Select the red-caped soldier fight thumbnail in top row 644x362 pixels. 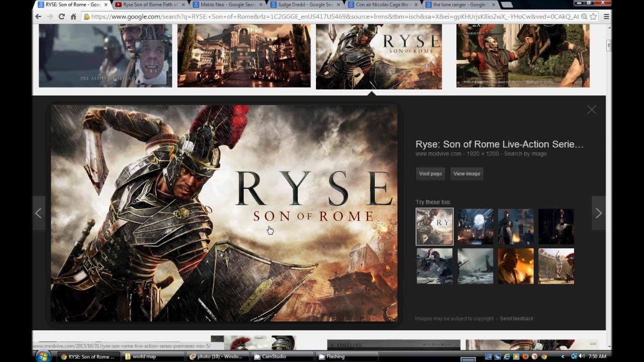coord(523,55)
